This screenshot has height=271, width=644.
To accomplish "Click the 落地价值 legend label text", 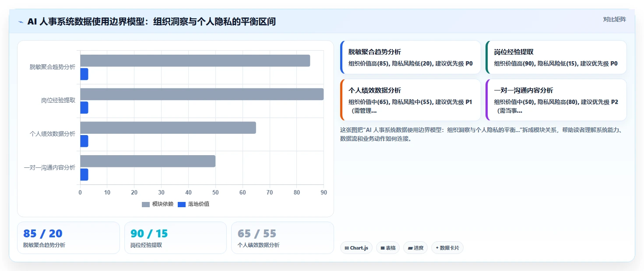I will (x=199, y=204).
